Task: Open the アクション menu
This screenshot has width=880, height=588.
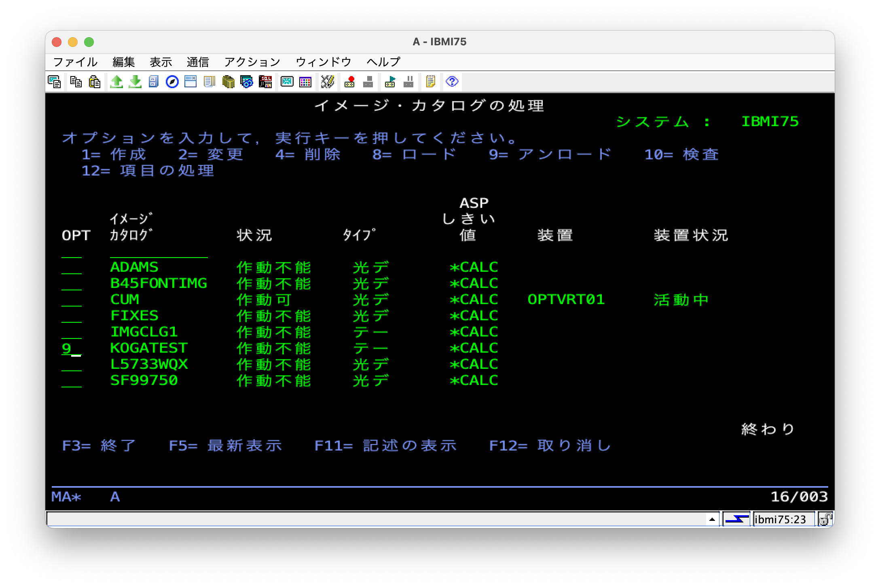Action: pyautogui.click(x=252, y=61)
